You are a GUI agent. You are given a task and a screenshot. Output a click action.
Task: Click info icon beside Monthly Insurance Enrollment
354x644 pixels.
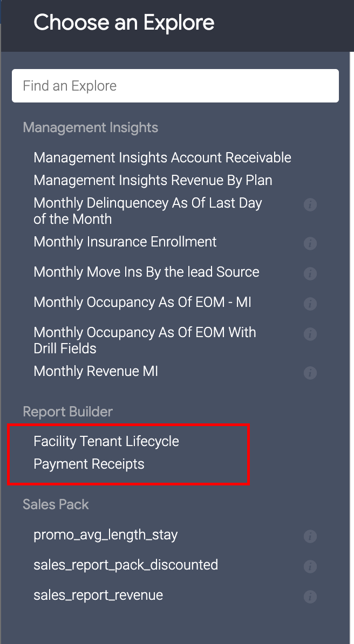pos(310,244)
